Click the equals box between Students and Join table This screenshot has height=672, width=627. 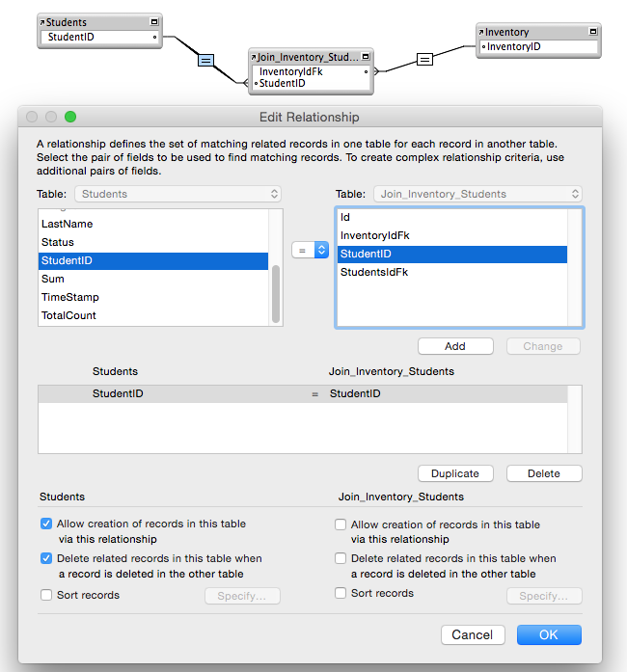[205, 60]
